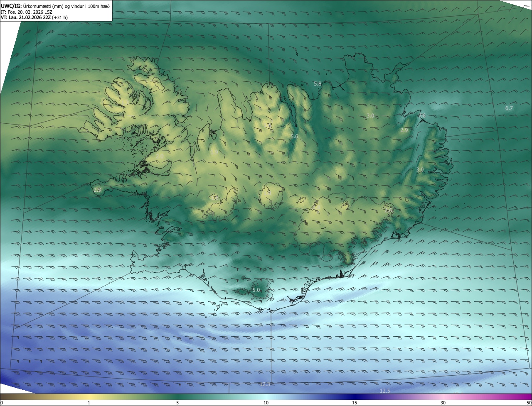Click the 12.5 value near the bottom right
Viewport: 532px width, 406px height.
tap(385, 391)
